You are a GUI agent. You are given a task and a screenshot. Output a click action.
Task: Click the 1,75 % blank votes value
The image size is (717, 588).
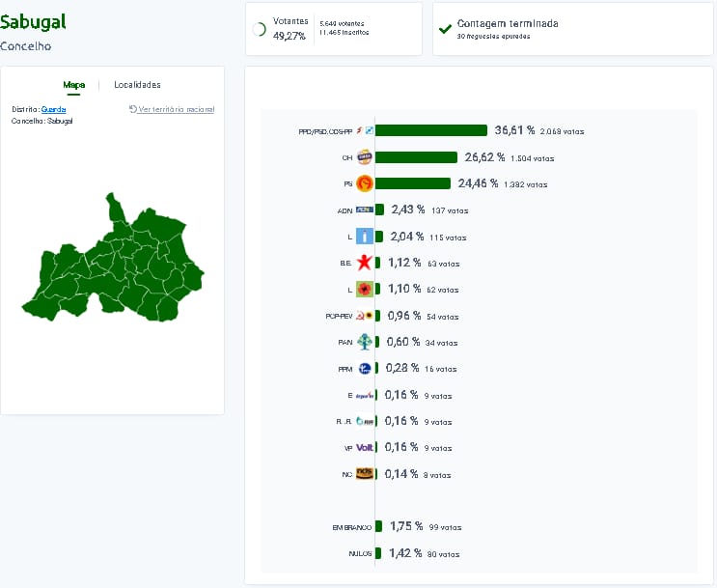coord(406,526)
